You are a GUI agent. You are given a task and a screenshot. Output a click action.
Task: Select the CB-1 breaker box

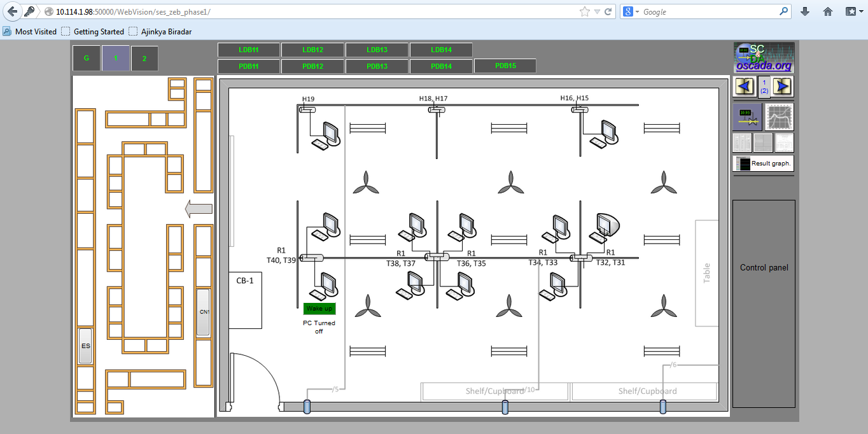coord(245,300)
